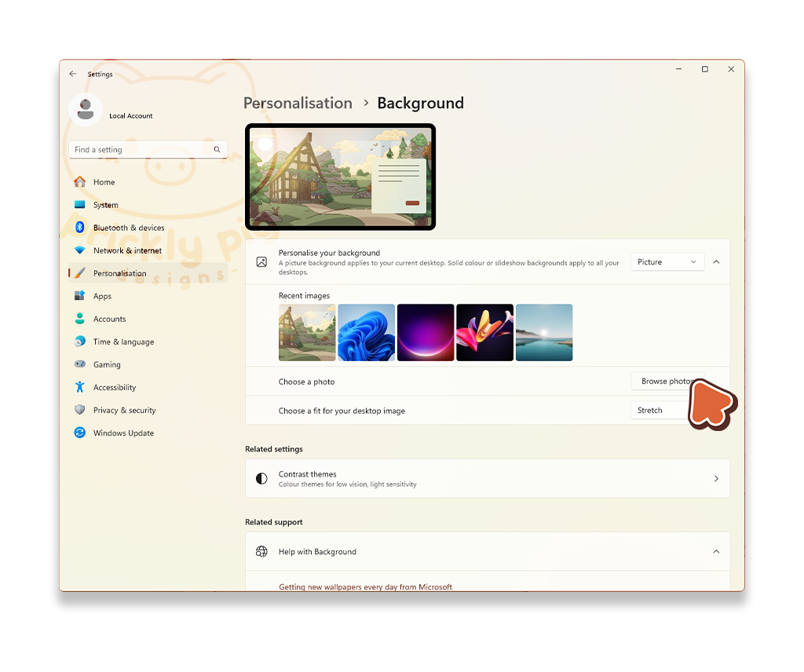Click the Browse photos button
The image size is (804, 672).
[667, 381]
